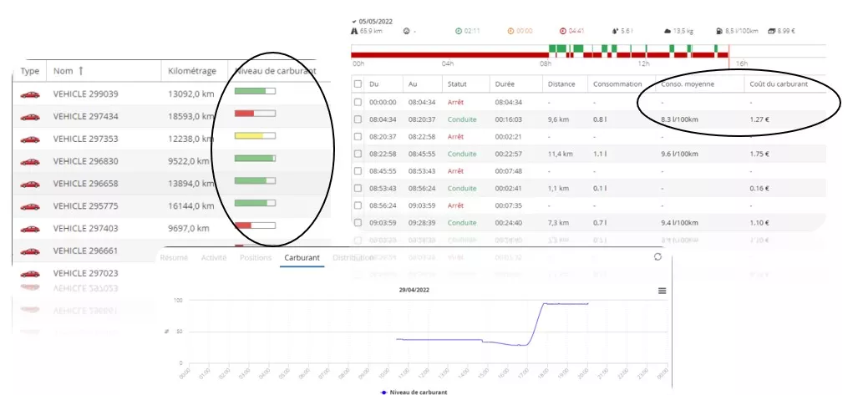Check the box for the 08:04:34 Conduite trip
This screenshot has height=395, width=868.
point(358,119)
